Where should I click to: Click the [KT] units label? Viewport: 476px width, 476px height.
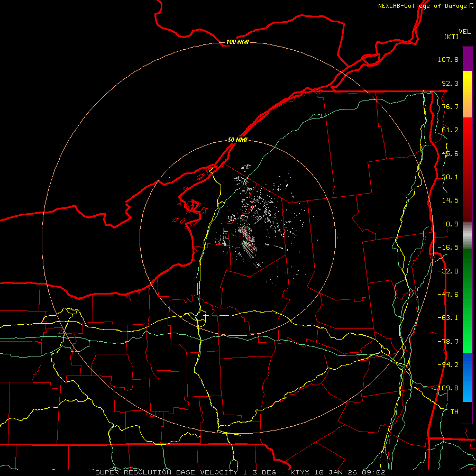click(452, 36)
